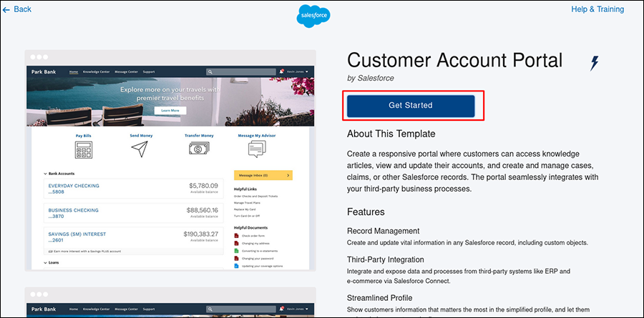Click the by Salesforce subtitle
The width and height of the screenshot is (644, 318).
coord(371,78)
